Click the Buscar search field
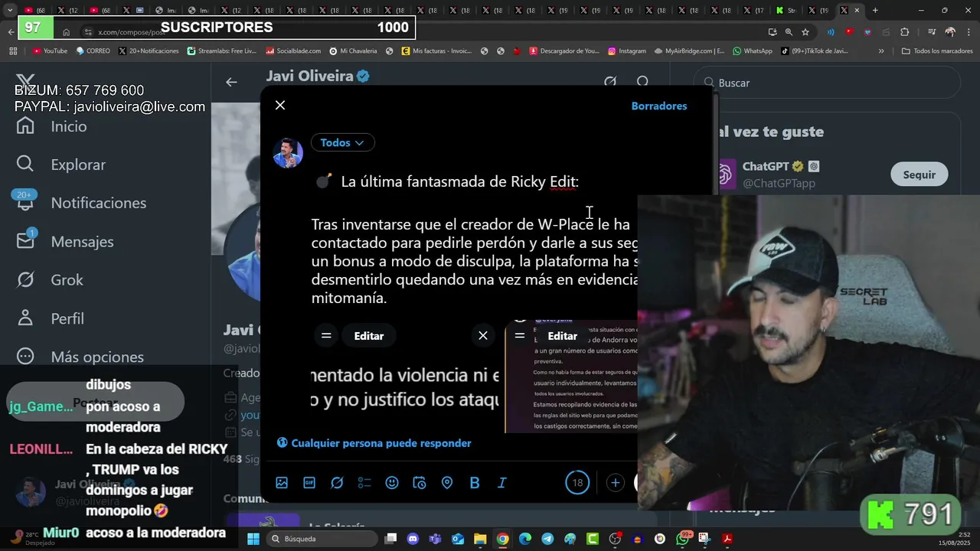The height and width of the screenshot is (551, 980). point(827,83)
